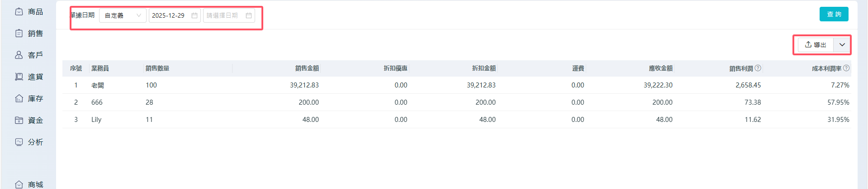Viewport: 868px width, 189px height.
Task: Click the 銷售利潤 help question icon
Action: click(758, 68)
